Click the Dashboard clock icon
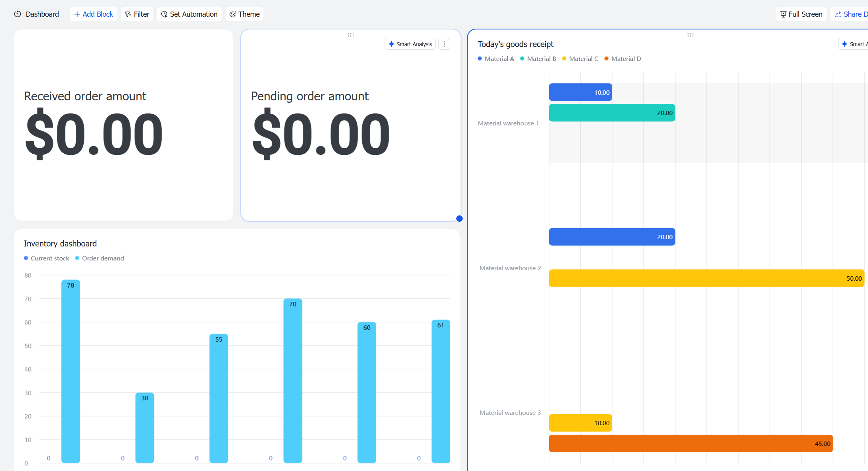868x471 pixels. tap(18, 14)
